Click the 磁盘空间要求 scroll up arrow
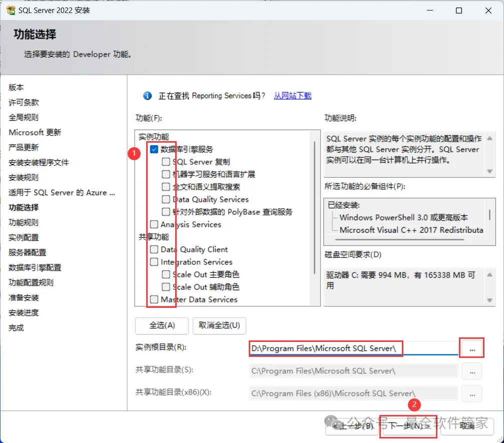504x443 pixels. click(x=490, y=274)
